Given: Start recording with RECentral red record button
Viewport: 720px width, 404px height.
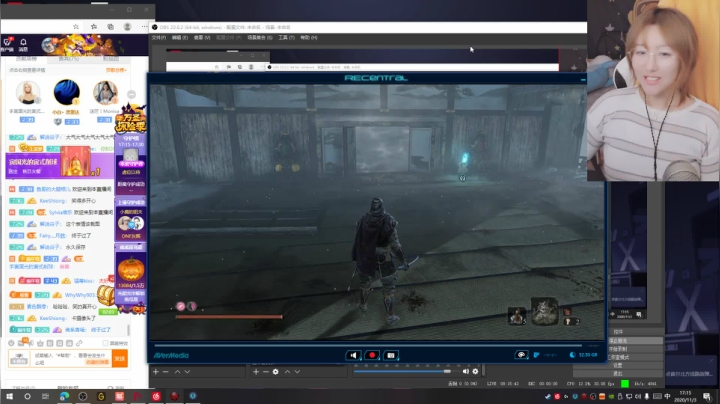Looking at the screenshot, I should coord(372,355).
